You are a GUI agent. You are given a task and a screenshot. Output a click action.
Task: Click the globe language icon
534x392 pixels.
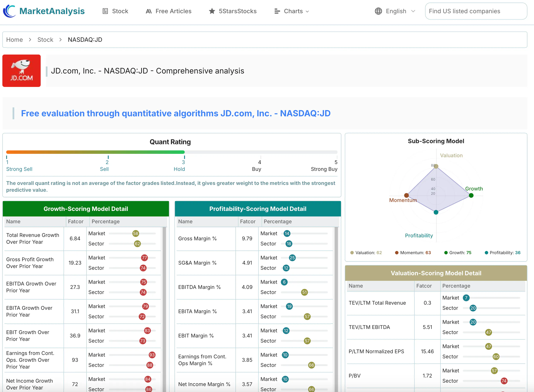[378, 11]
